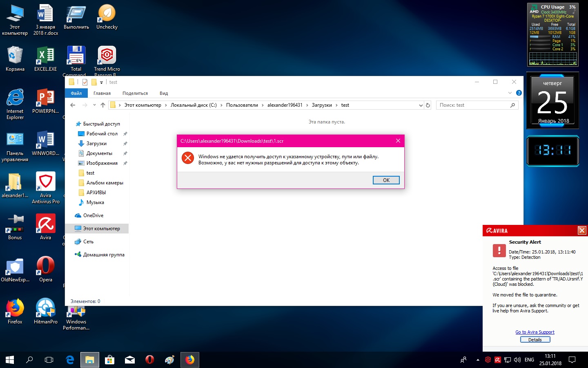Open the Explorer help question mark icon

519,93
